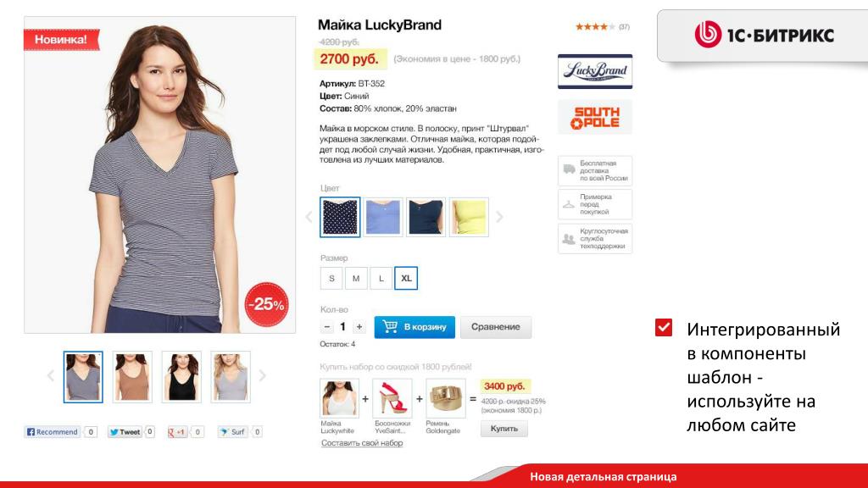Select size M
The width and height of the screenshot is (868, 488).
coord(356,278)
